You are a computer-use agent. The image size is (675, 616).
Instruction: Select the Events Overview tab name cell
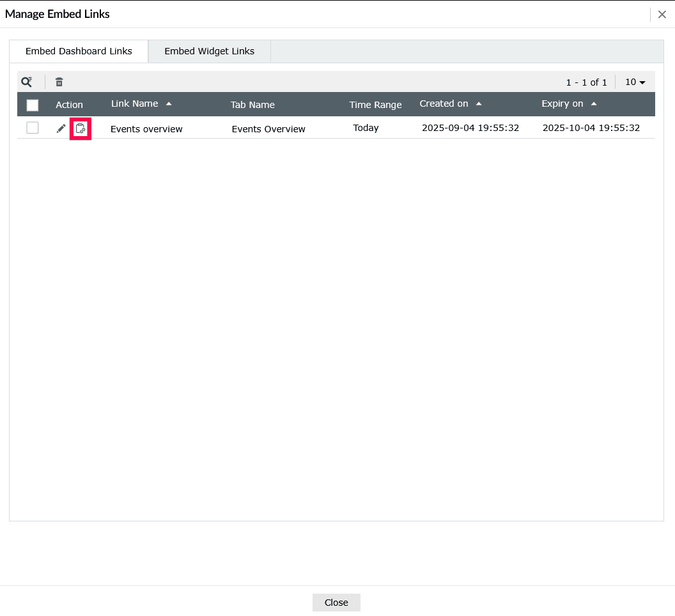268,129
